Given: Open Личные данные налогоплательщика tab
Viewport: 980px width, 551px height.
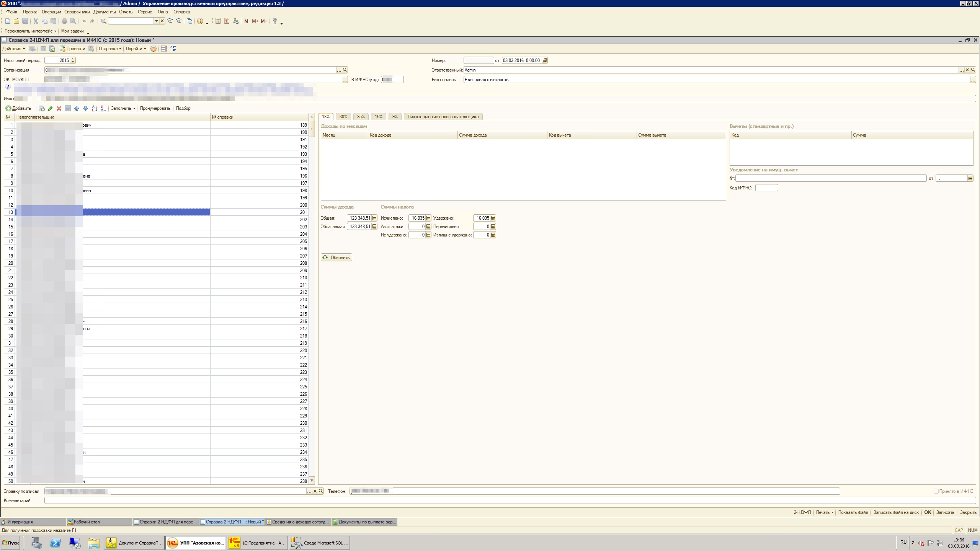Looking at the screenshot, I should 443,117.
